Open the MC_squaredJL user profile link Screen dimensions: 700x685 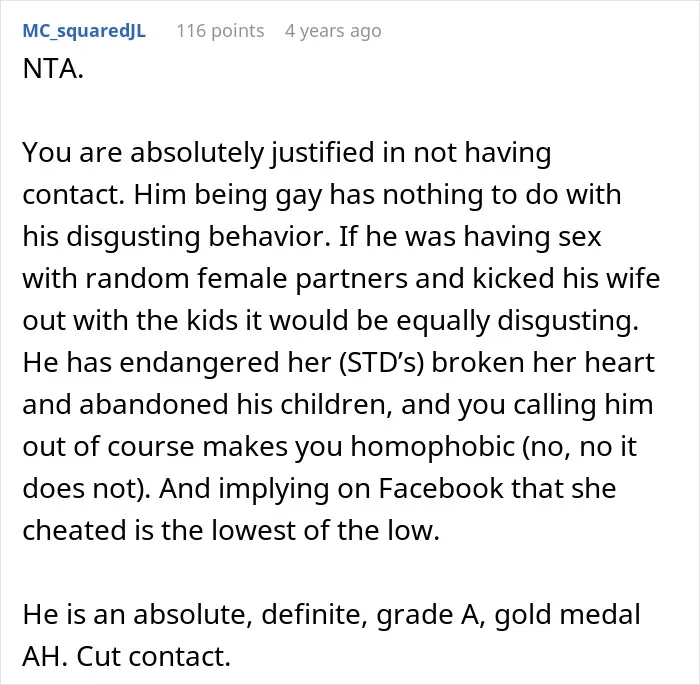84,31
